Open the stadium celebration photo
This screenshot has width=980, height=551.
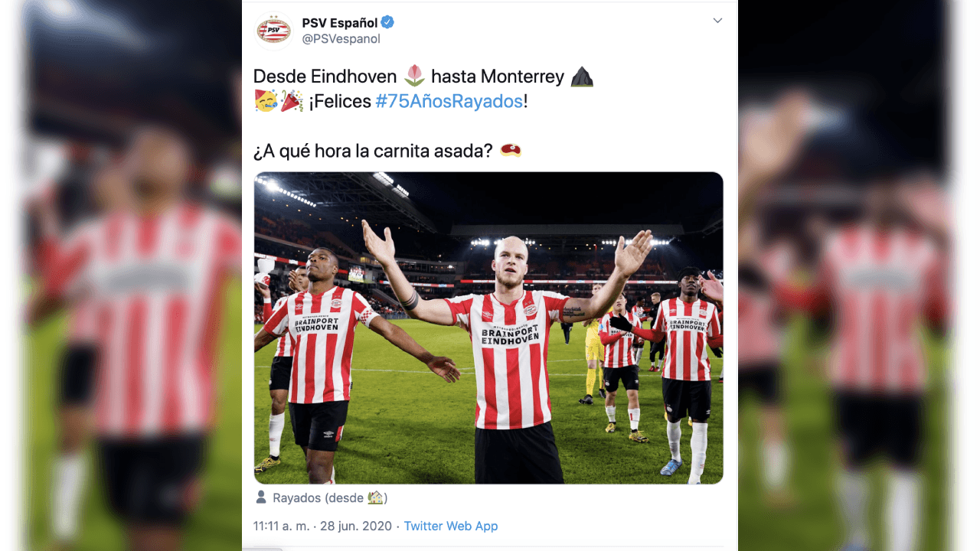[488, 328]
